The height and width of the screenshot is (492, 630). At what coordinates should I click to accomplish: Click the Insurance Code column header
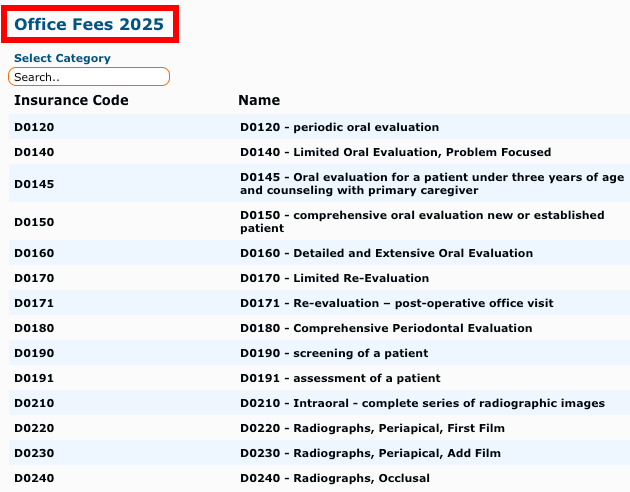pos(72,100)
